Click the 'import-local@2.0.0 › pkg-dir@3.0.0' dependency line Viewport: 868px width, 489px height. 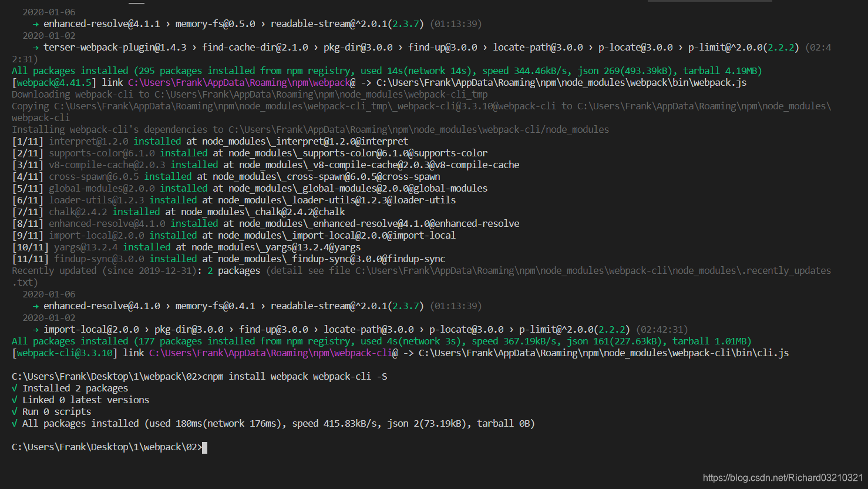[x=361, y=329]
